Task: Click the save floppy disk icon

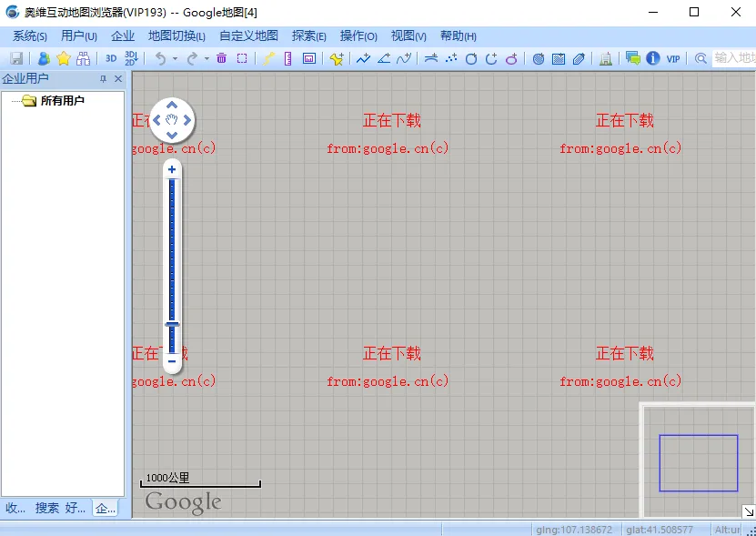Action: tap(16, 58)
